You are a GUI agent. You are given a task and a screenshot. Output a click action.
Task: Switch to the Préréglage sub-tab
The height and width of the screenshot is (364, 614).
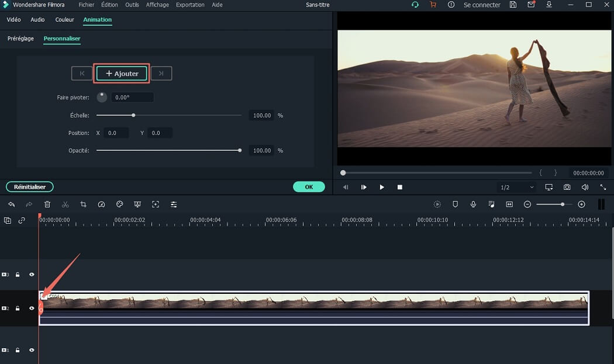point(20,39)
